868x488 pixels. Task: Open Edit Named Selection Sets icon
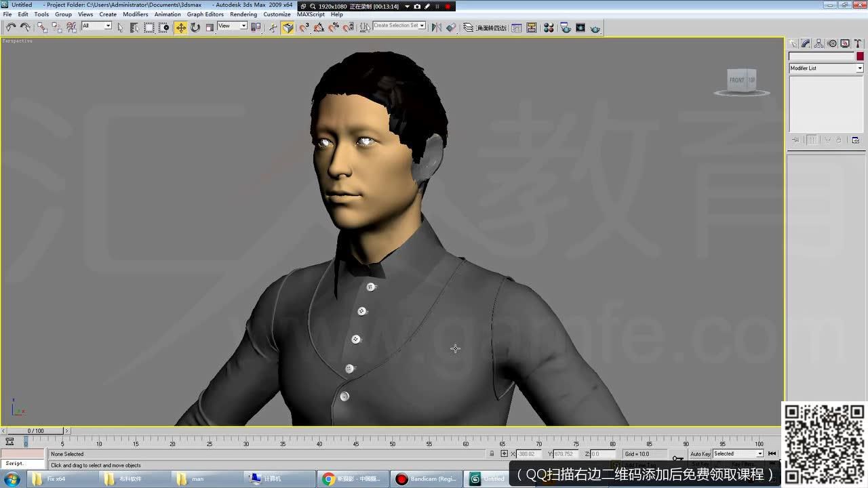coord(365,28)
